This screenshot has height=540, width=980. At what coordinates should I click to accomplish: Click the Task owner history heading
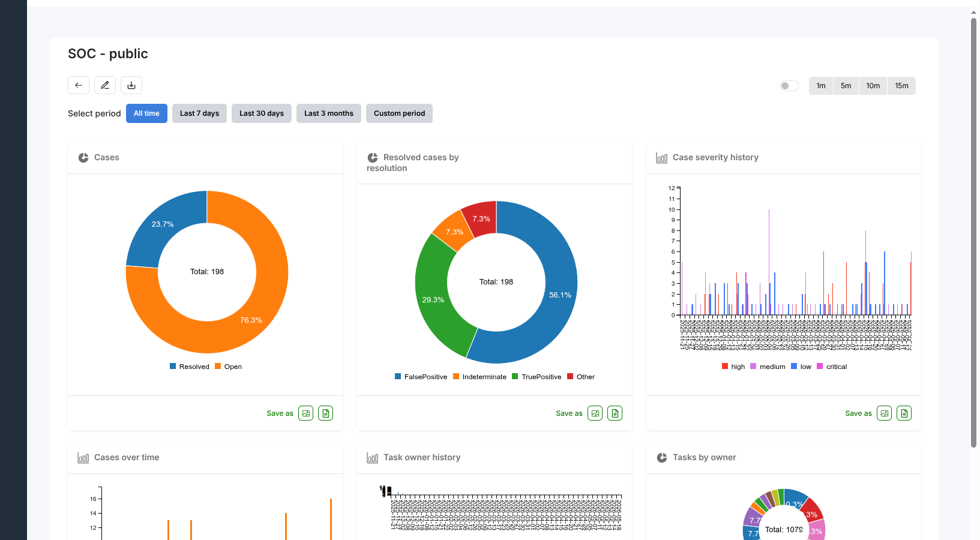[422, 457]
